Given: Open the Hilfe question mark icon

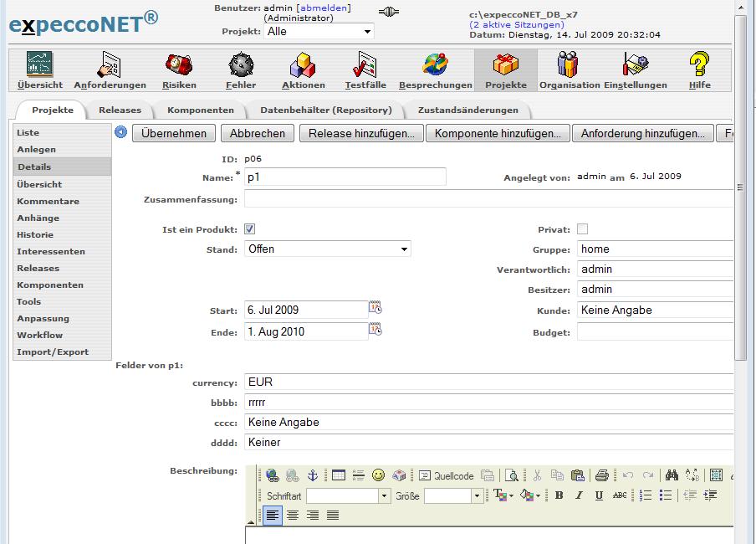Looking at the screenshot, I should (x=699, y=64).
